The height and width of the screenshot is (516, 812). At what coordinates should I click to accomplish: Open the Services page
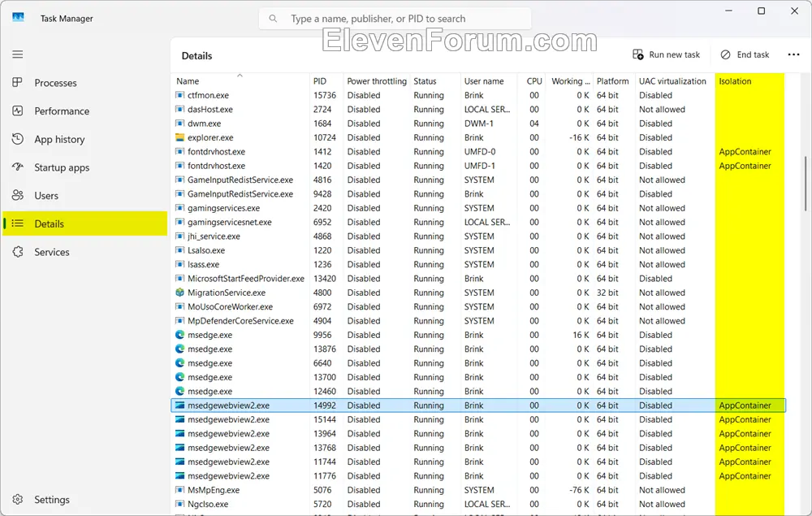pyautogui.click(x=84, y=252)
